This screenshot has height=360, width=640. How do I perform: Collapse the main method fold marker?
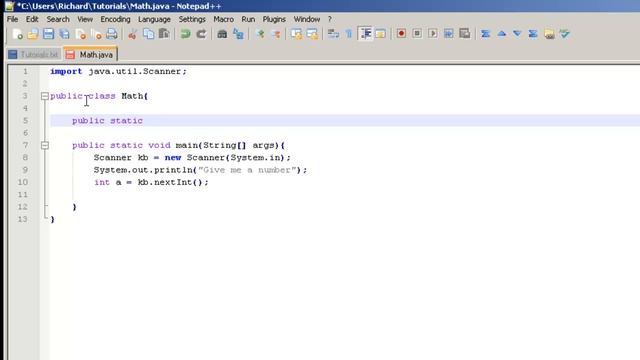(45, 145)
